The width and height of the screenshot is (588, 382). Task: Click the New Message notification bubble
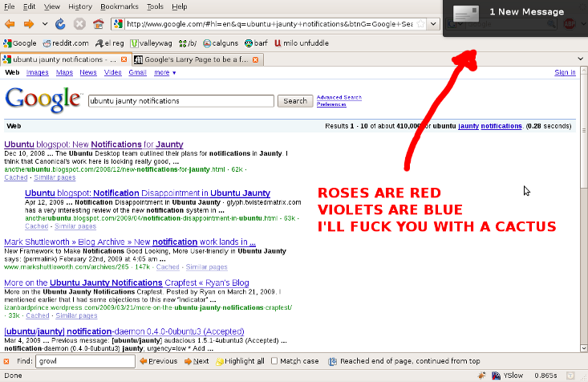point(513,13)
